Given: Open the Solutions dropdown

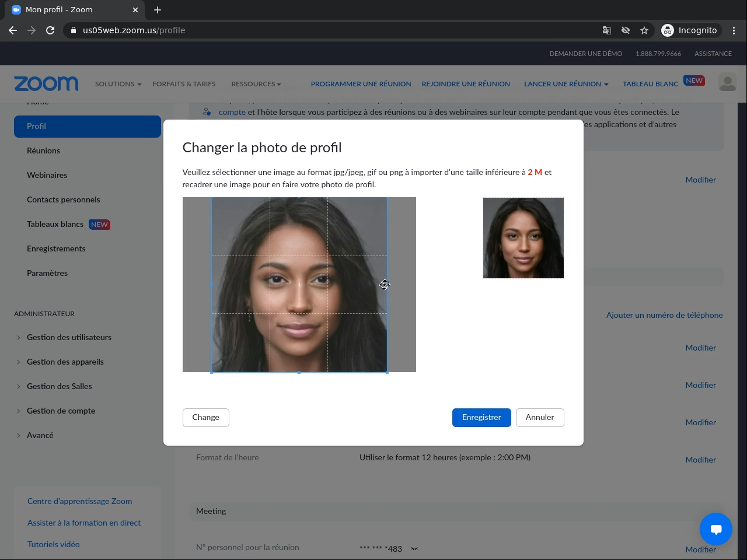Looking at the screenshot, I should 118,84.
